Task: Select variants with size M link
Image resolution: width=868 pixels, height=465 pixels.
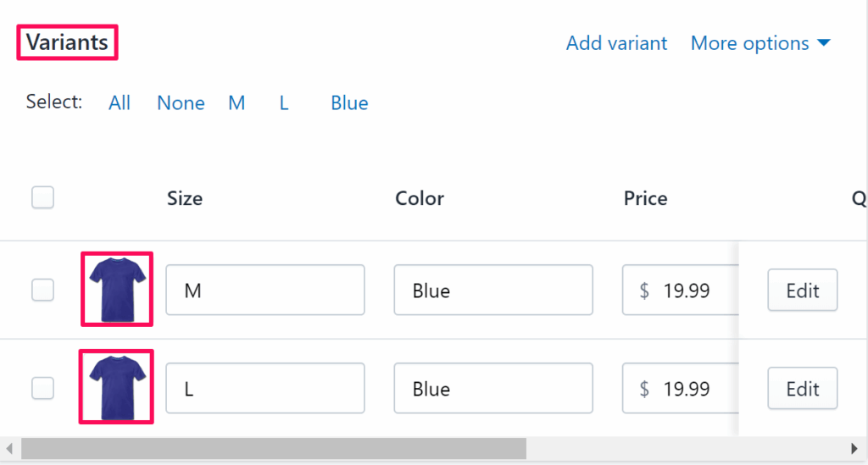Action: (236, 103)
